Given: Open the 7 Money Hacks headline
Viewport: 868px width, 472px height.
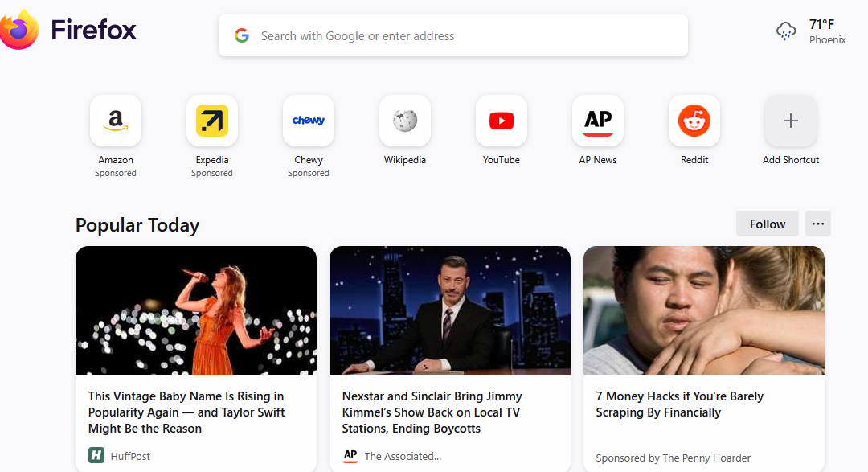Looking at the screenshot, I should click(679, 404).
